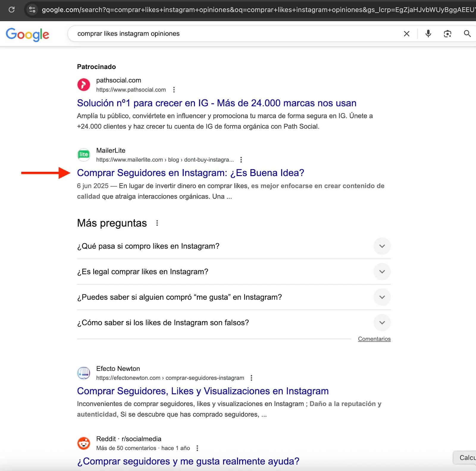476x471 pixels.
Task: Open "Comprar Seguidores en Instagram: ¿Es Buena Idea?" result
Action: click(190, 173)
